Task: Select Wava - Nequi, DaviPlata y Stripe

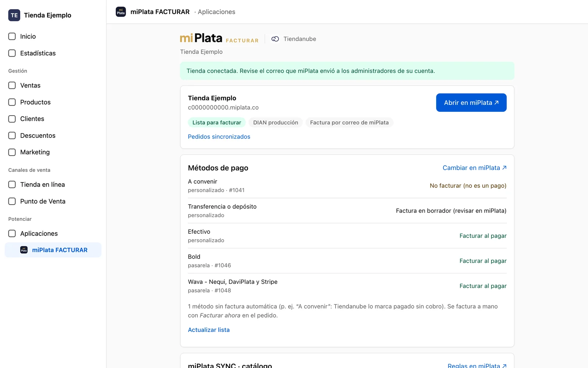Action: coord(233,282)
